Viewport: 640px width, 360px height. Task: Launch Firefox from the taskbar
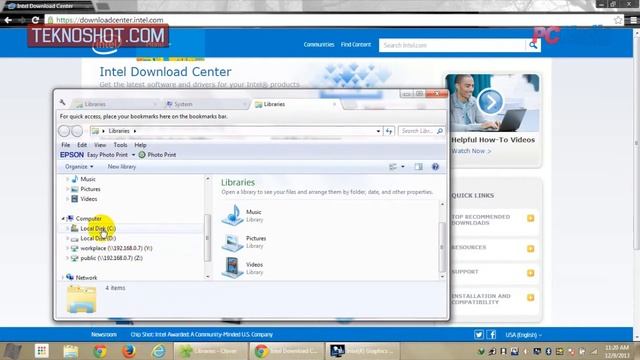pyautogui.click(x=129, y=351)
